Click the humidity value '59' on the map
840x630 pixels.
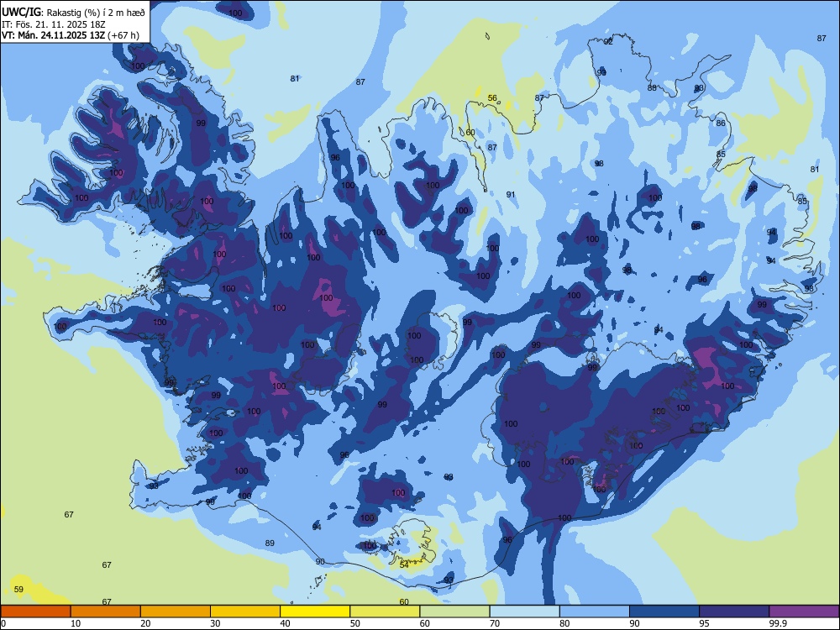[18, 590]
